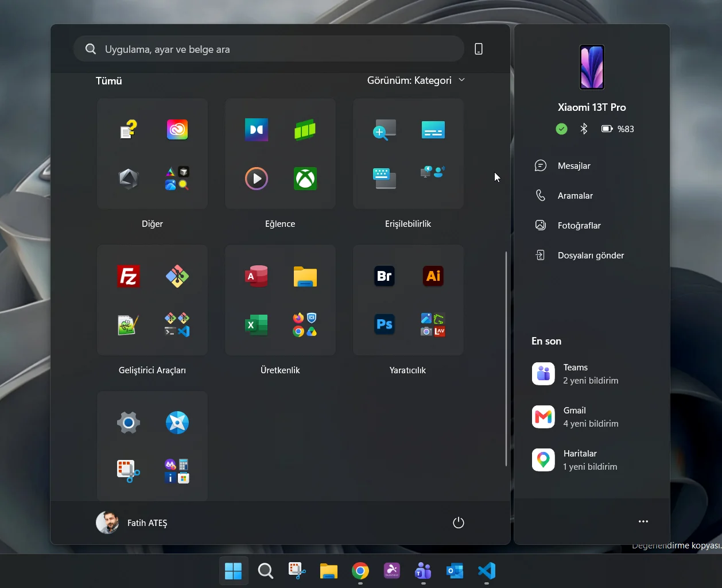Image resolution: width=722 pixels, height=588 pixels.
Task: Launch the blue pinwheel app beside Settings
Action: tap(177, 423)
